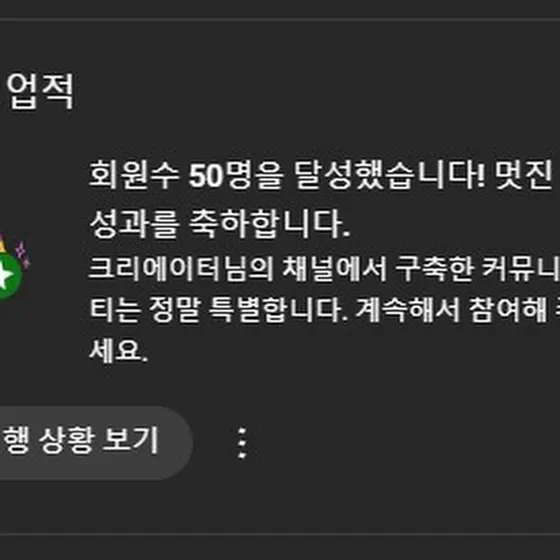
Task: Click the purple sparkles beside the badge
Action: pyautogui.click(x=23, y=254)
